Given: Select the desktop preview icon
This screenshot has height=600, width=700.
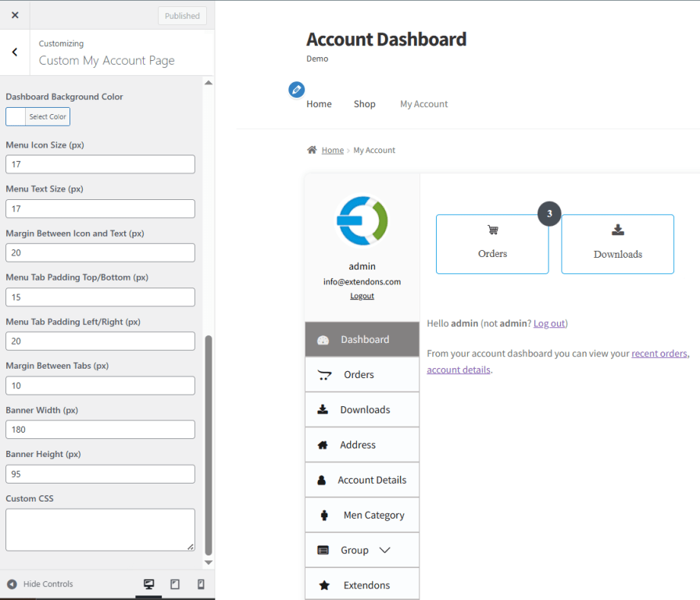Looking at the screenshot, I should 148,584.
